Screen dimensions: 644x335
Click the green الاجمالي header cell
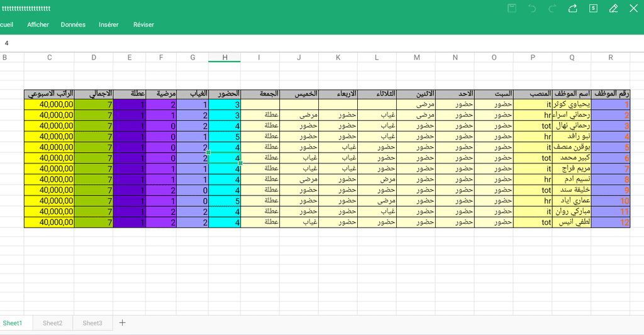(x=94, y=94)
